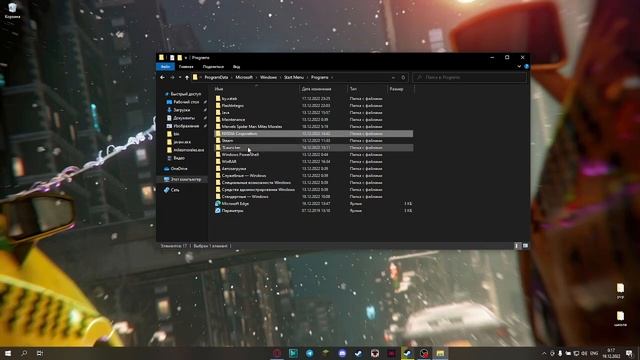Open File Explorer taskbar icon

[440, 353]
